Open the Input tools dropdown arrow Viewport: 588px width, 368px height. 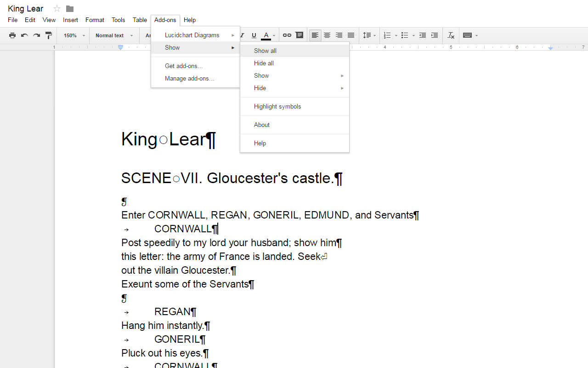pos(477,35)
